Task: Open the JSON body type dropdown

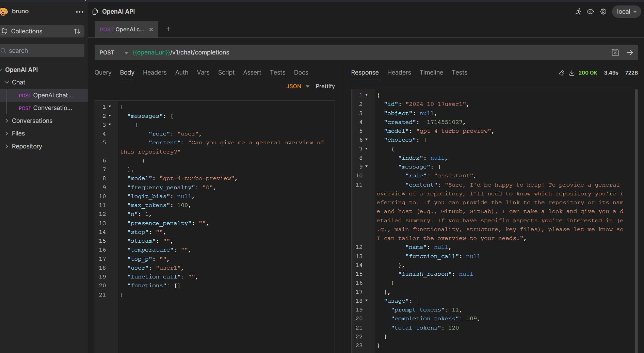Action: tap(298, 86)
